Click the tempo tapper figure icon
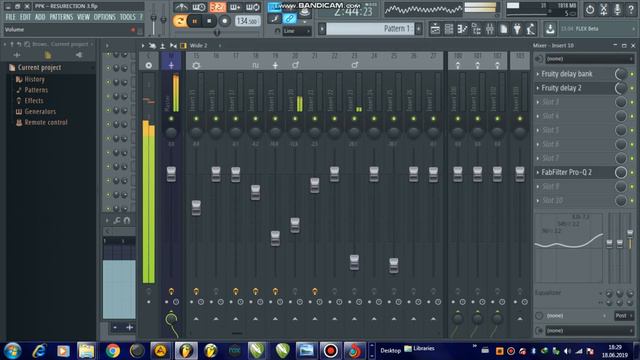 [531, 29]
